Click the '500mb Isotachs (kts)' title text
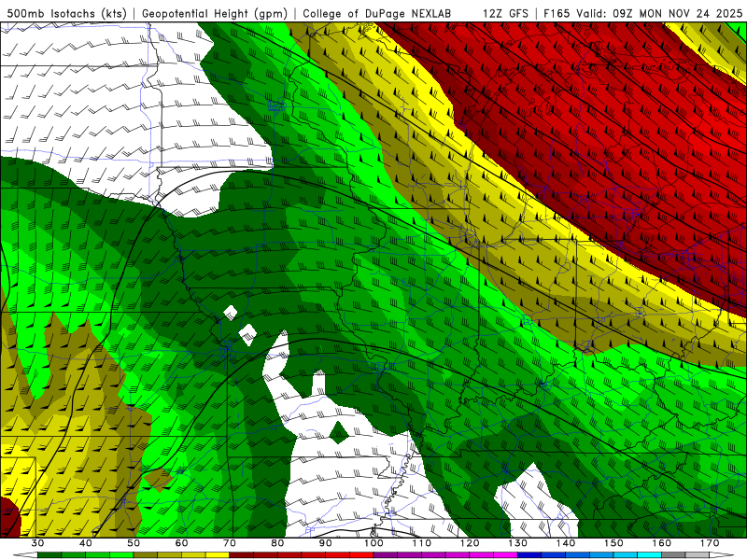 [x=66, y=13]
